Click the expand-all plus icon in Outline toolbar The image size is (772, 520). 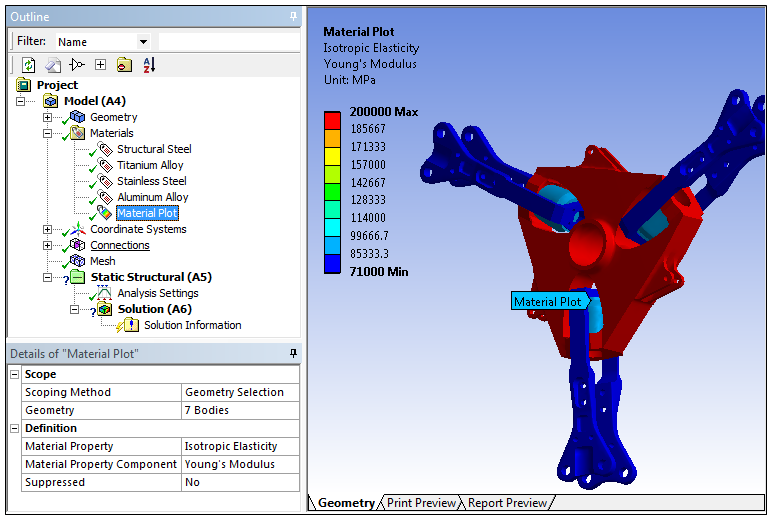click(x=100, y=65)
